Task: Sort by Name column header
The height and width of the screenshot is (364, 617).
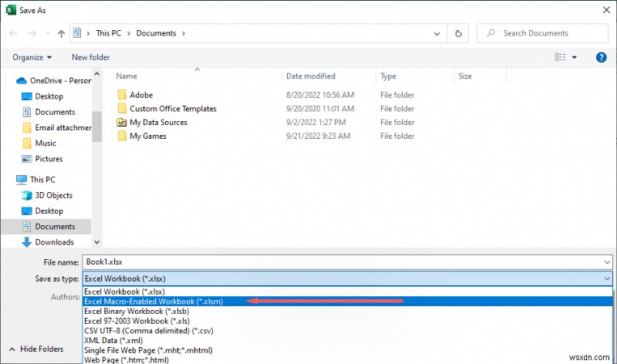Action: tap(126, 76)
